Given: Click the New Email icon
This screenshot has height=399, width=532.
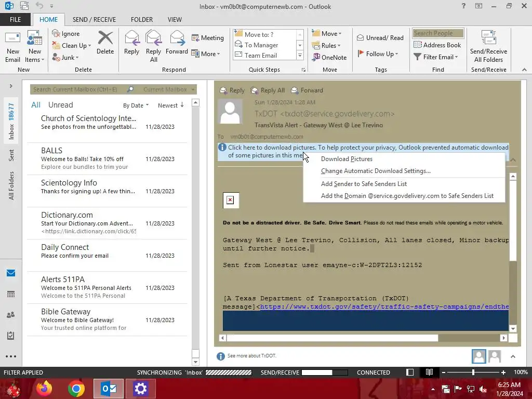Looking at the screenshot, I should 12,38.
